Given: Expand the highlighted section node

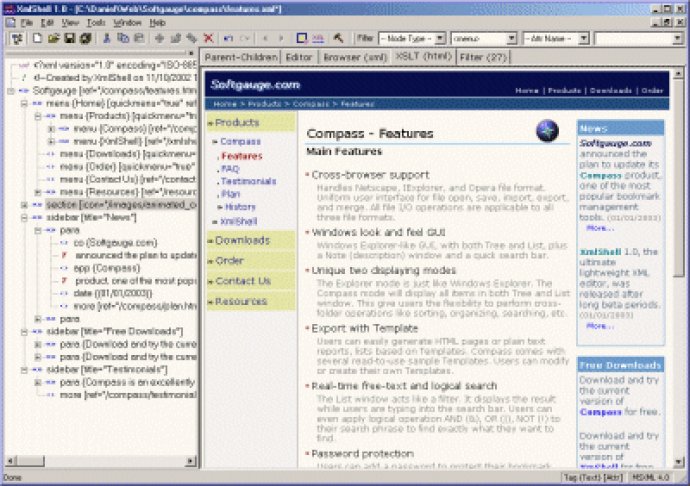Looking at the screenshot, I should click(x=24, y=205).
